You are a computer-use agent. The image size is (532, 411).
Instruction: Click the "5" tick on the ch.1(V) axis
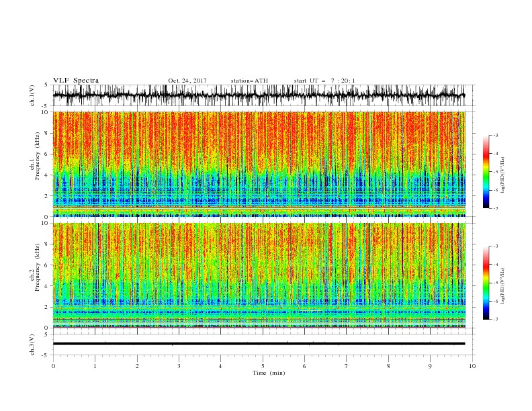coord(46,85)
